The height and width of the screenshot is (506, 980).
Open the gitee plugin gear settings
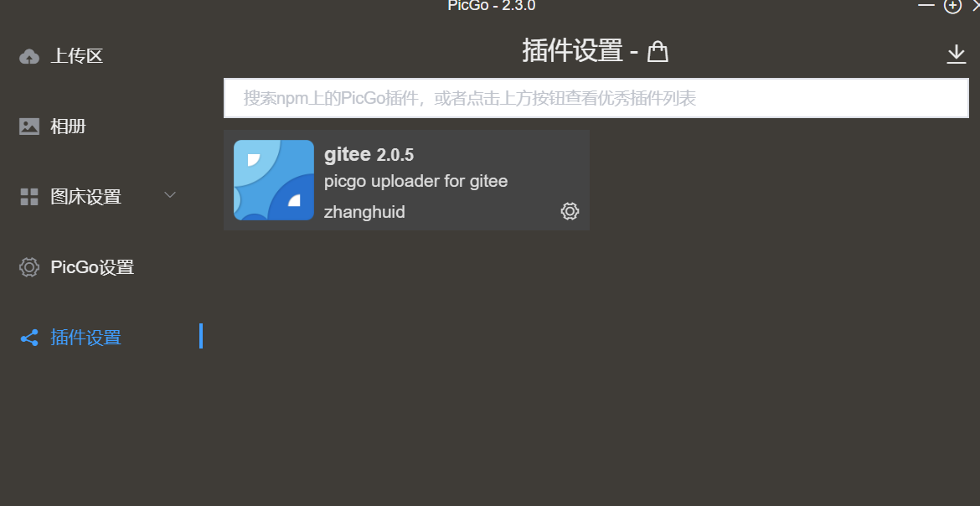coord(570,211)
